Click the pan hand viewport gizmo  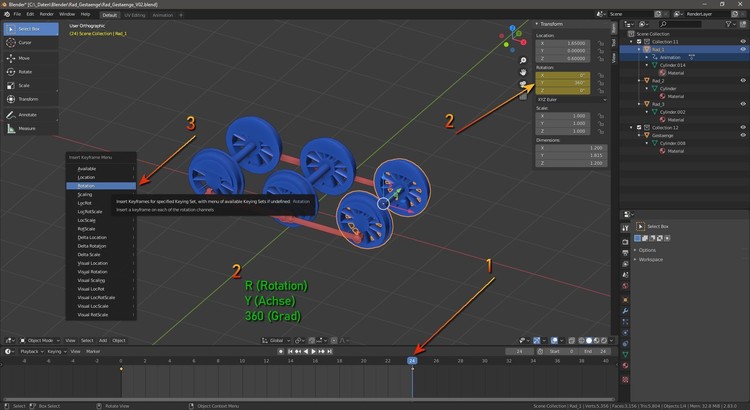pyautogui.click(x=523, y=73)
